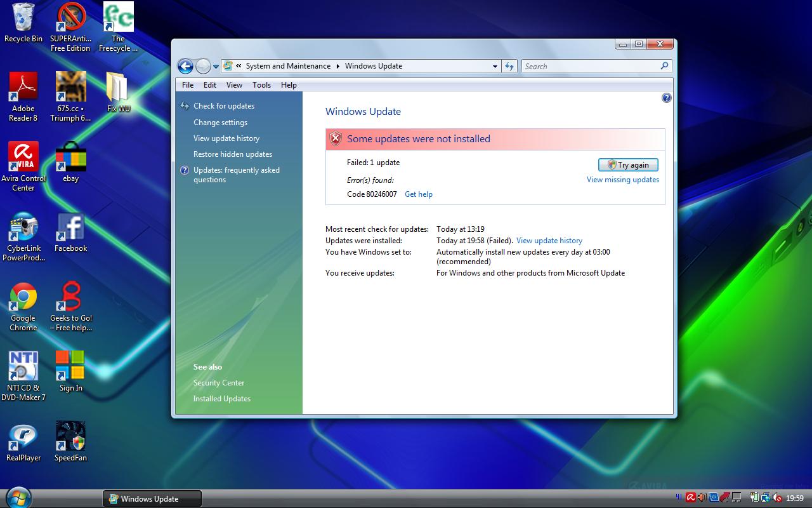Launch Google Chrome from desktop
812x508 pixels.
[23, 306]
